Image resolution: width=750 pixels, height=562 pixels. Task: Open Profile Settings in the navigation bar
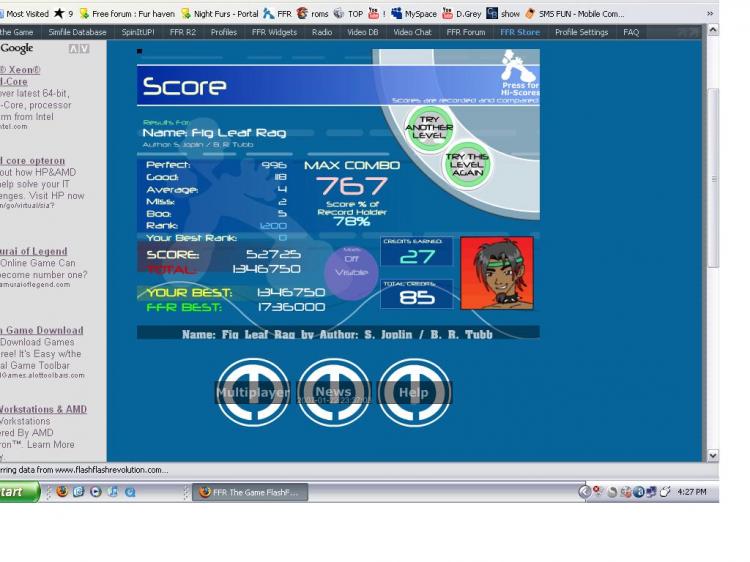pyautogui.click(x=581, y=32)
